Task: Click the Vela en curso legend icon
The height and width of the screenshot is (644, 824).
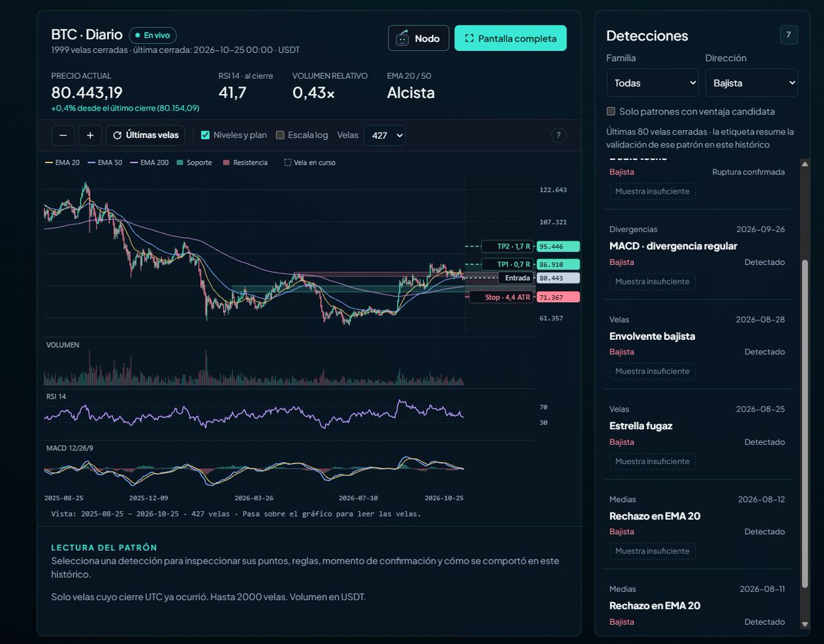Action: [286, 163]
